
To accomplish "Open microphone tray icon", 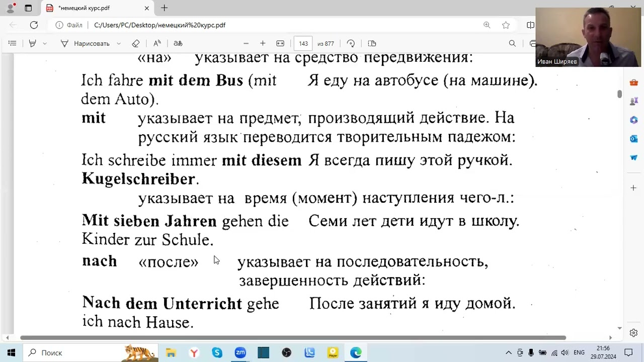I will pos(531,352).
